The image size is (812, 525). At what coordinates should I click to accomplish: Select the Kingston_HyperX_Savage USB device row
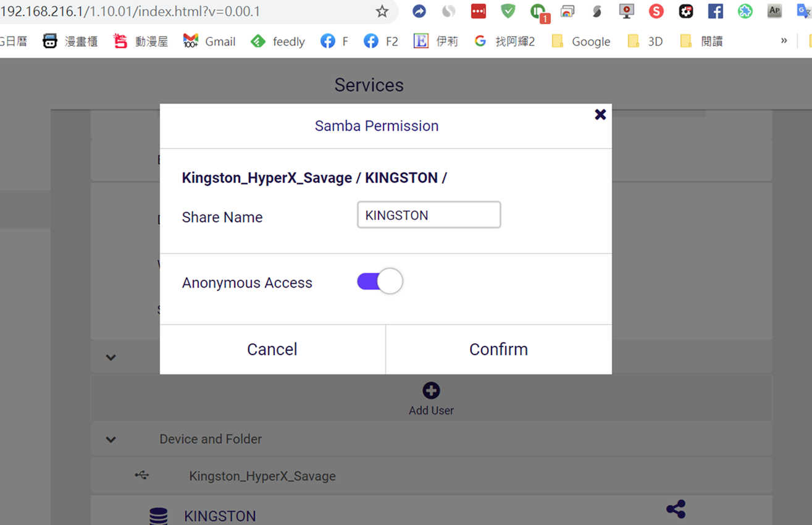point(262,476)
